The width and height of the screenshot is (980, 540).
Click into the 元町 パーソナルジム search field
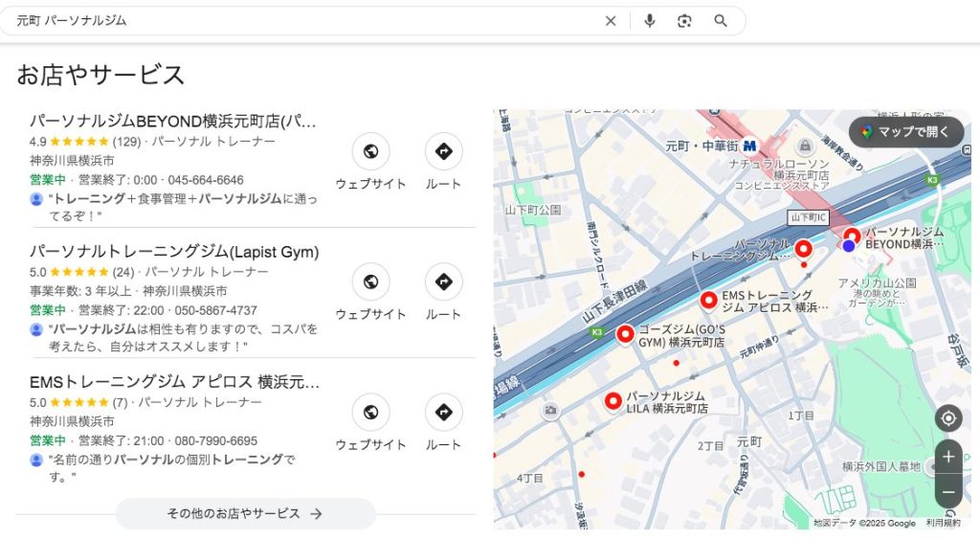point(287,21)
